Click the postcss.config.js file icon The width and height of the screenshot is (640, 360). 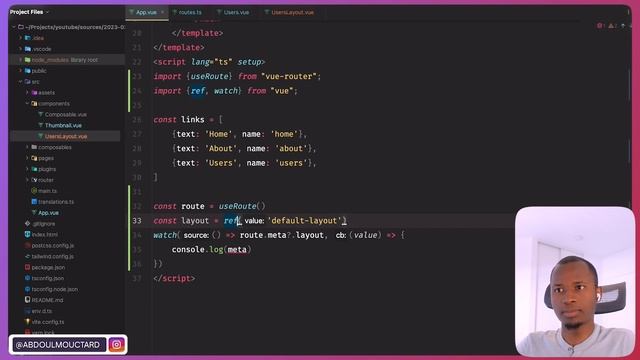[28, 245]
